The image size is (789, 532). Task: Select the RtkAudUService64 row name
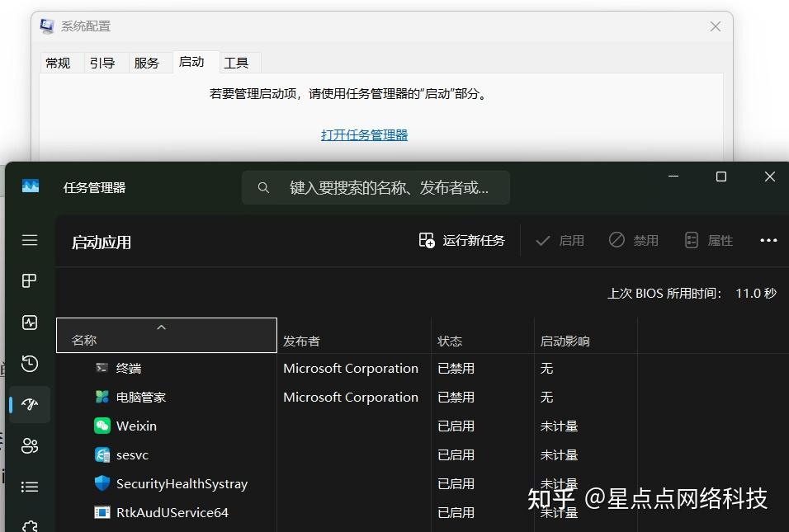pyautogui.click(x=172, y=512)
